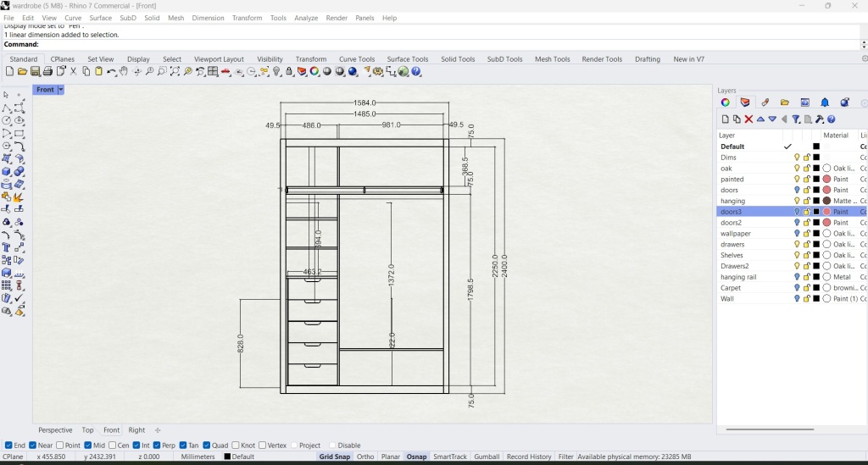Click the hanging layer material color swatch
This screenshot has height=465, width=868.
pos(826,201)
